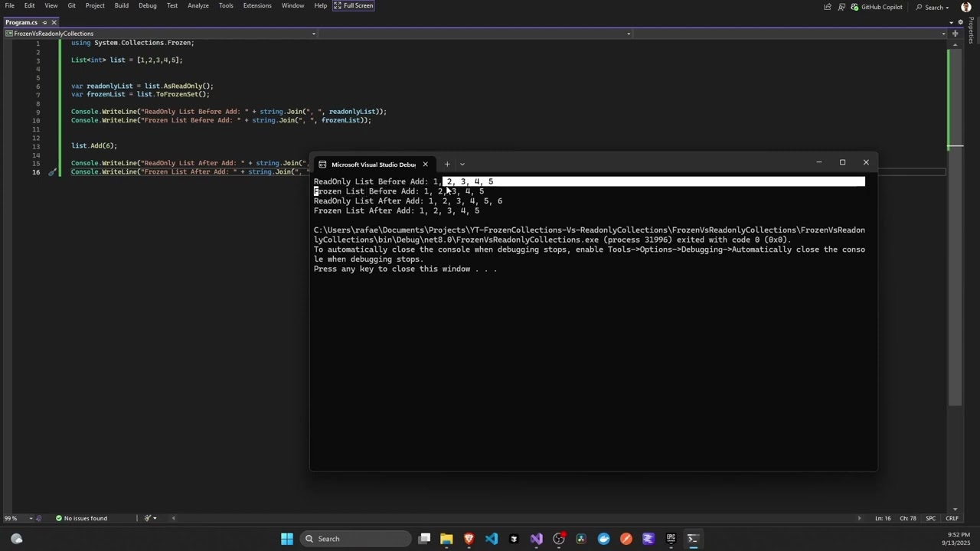Click the share/live share icon in title bar

coord(827,7)
